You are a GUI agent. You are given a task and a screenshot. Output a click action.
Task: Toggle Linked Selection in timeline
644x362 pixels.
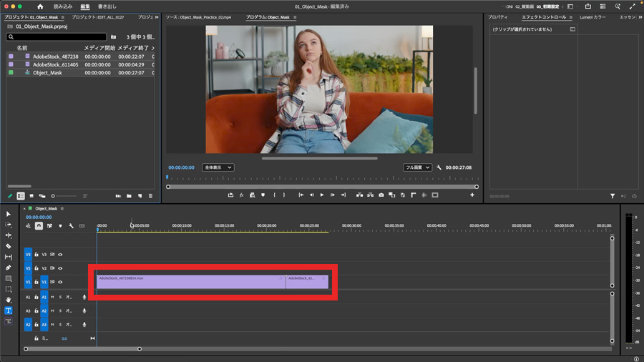click(x=49, y=226)
